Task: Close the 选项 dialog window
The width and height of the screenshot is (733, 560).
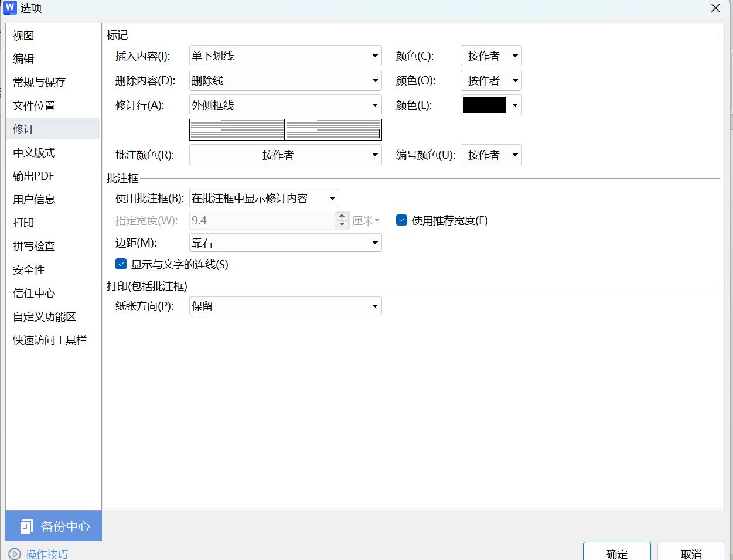Action: (715, 8)
